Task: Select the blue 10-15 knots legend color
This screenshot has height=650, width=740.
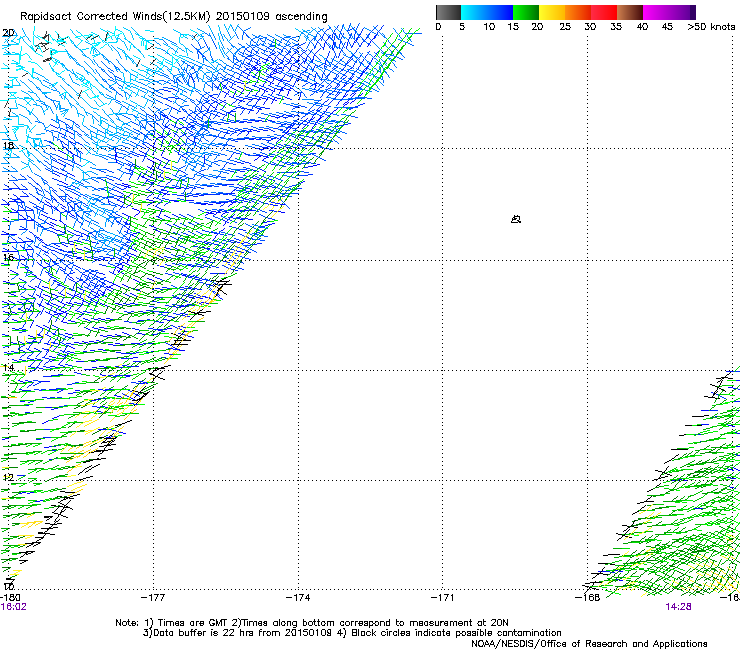Action: coord(500,12)
